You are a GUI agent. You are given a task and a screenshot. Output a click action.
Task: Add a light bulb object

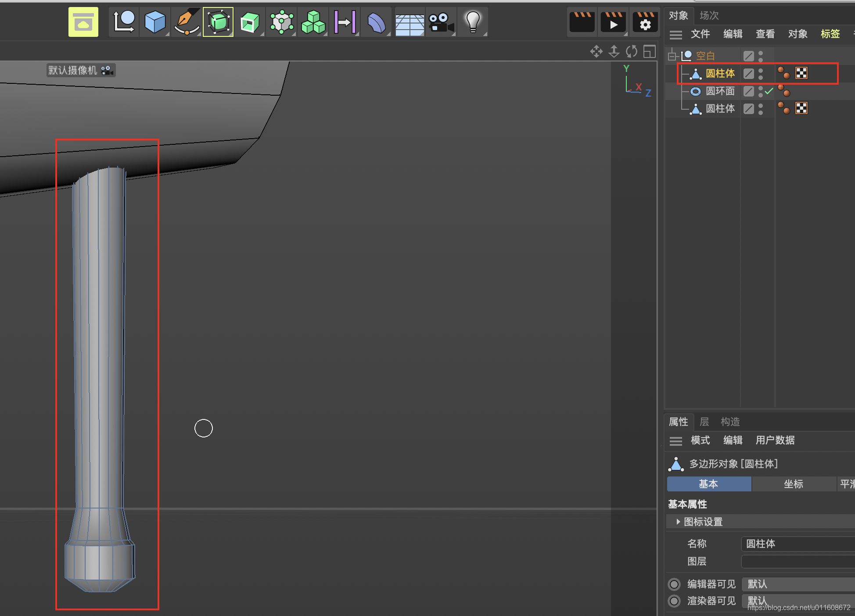click(473, 22)
